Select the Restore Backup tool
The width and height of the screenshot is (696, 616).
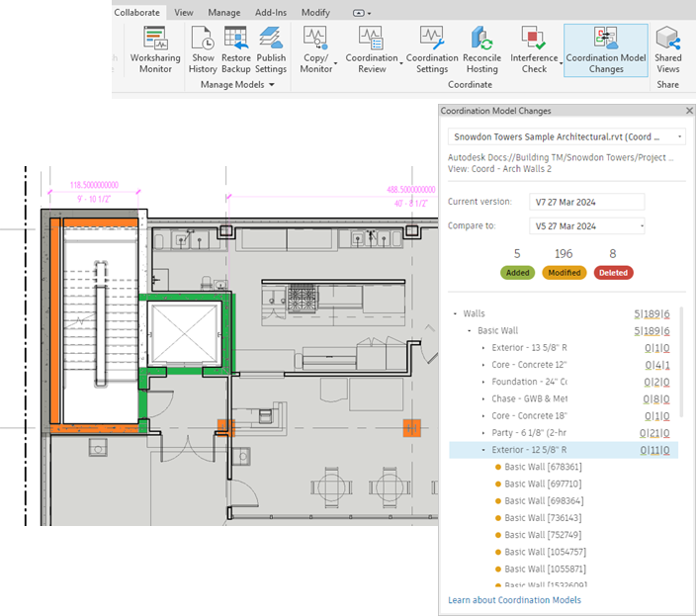point(235,49)
